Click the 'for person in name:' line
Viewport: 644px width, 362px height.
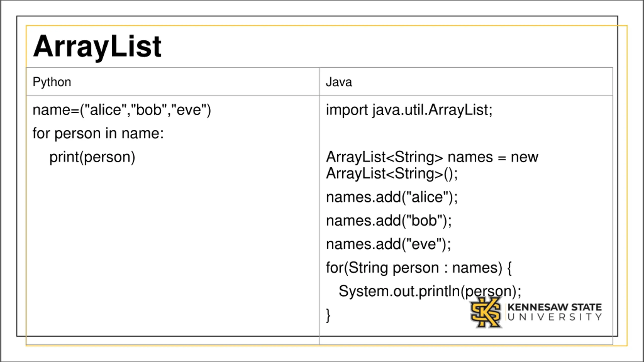pos(98,133)
